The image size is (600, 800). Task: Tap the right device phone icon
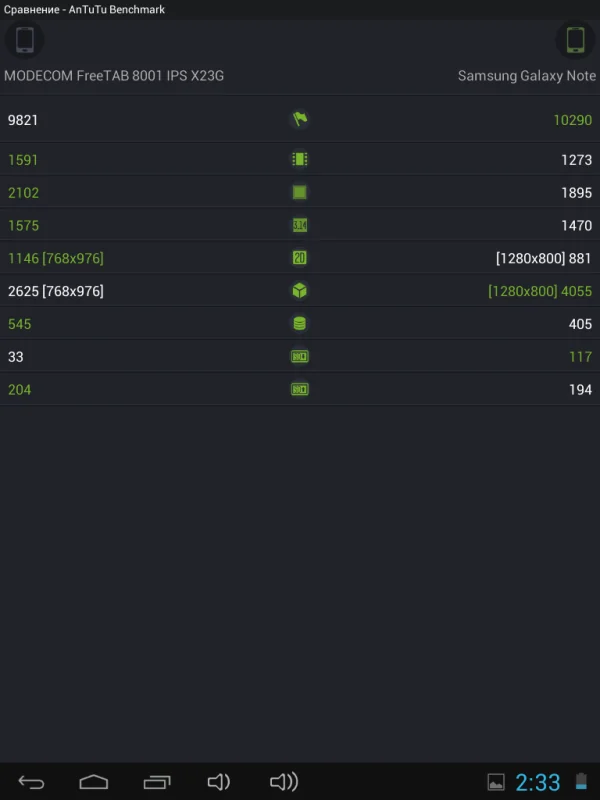[576, 40]
